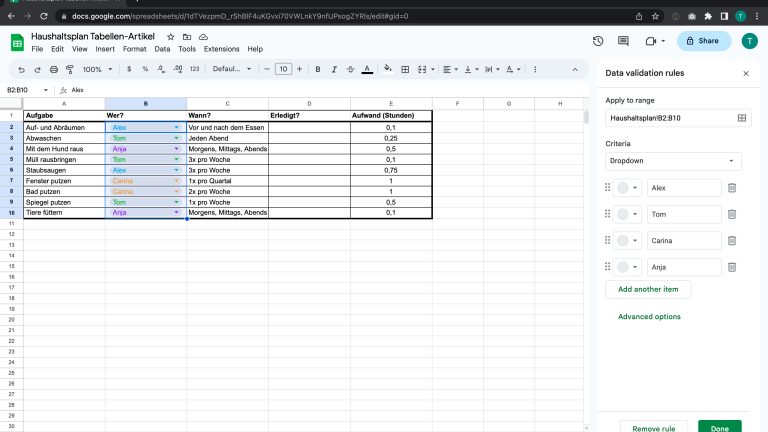Delete the Carina item with trash icon
The height and width of the screenshot is (432, 768).
pos(732,240)
